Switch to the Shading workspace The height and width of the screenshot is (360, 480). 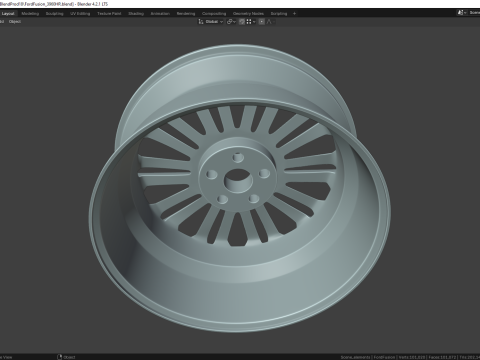(x=136, y=14)
